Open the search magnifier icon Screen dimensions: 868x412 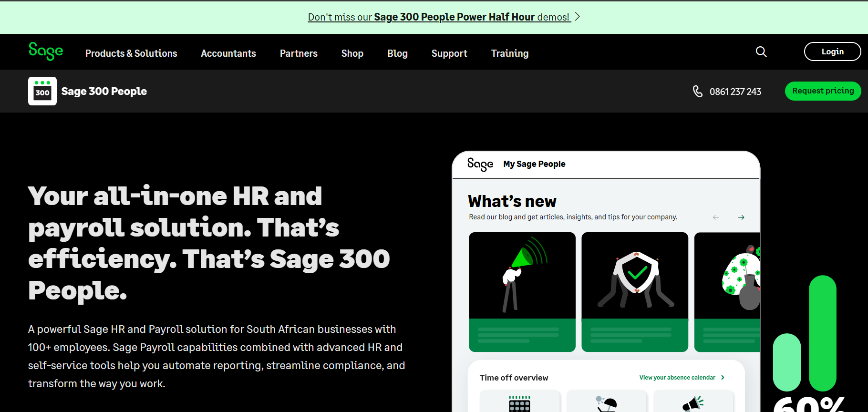761,51
